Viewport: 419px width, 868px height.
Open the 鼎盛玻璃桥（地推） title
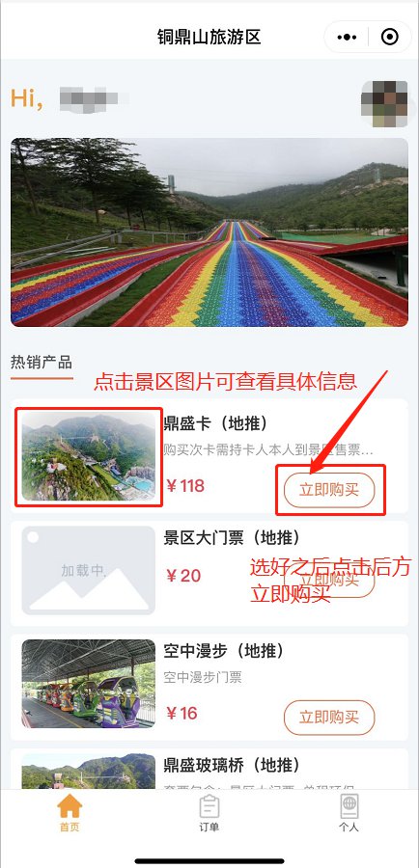pos(232,765)
